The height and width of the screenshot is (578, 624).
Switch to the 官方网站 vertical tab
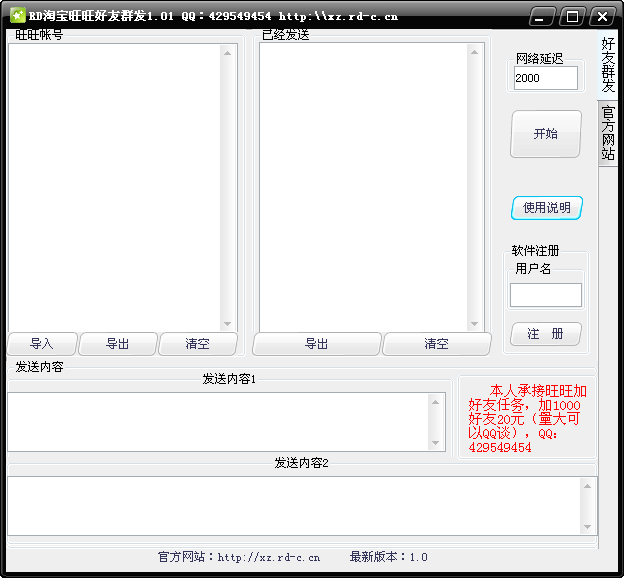(x=608, y=133)
